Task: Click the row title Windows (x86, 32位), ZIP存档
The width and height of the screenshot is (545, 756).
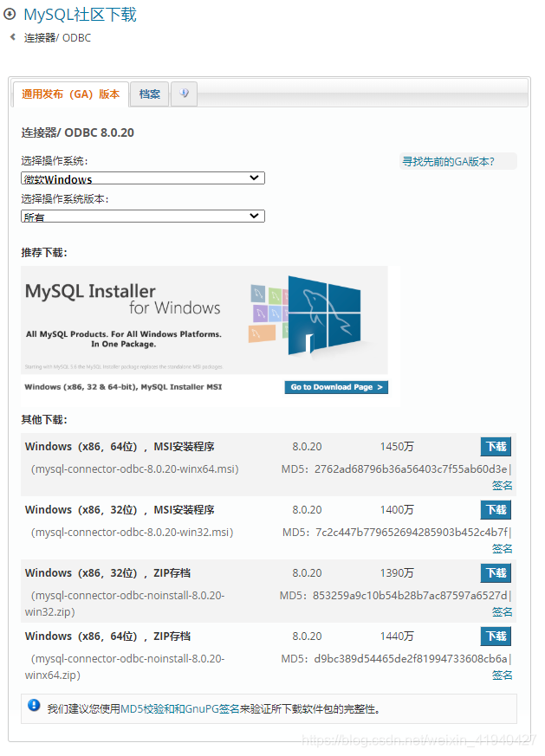Action: [x=107, y=572]
